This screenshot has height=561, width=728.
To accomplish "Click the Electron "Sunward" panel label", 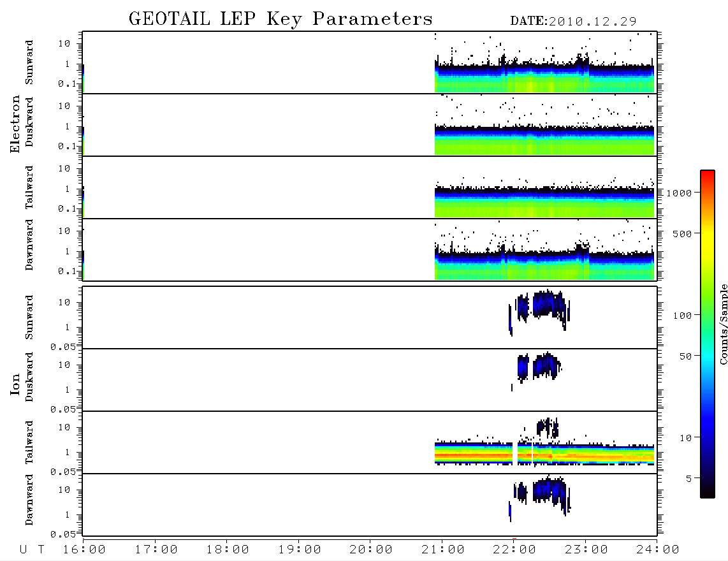I will (x=29, y=62).
